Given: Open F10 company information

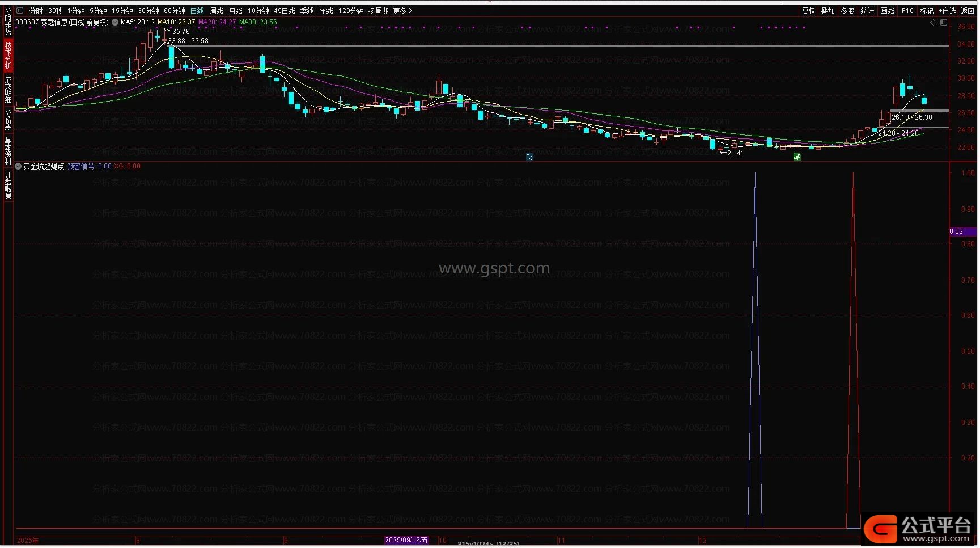Looking at the screenshot, I should tap(907, 11).
